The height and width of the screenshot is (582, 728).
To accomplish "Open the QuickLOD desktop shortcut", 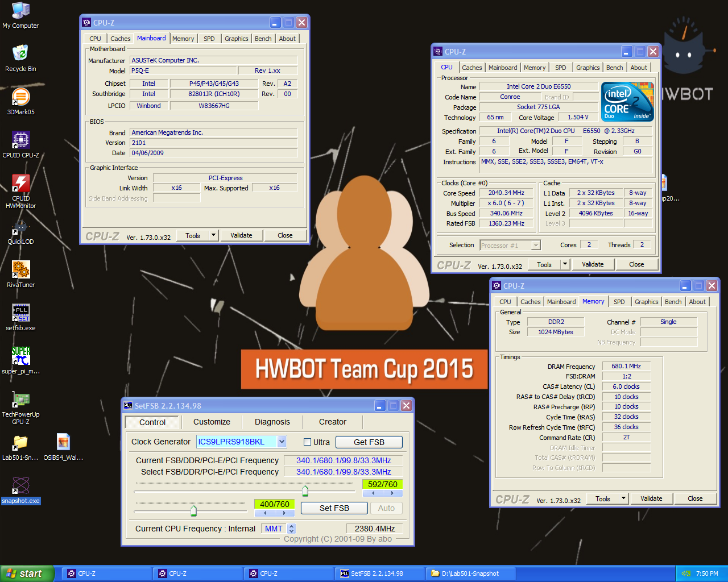I will [20, 232].
